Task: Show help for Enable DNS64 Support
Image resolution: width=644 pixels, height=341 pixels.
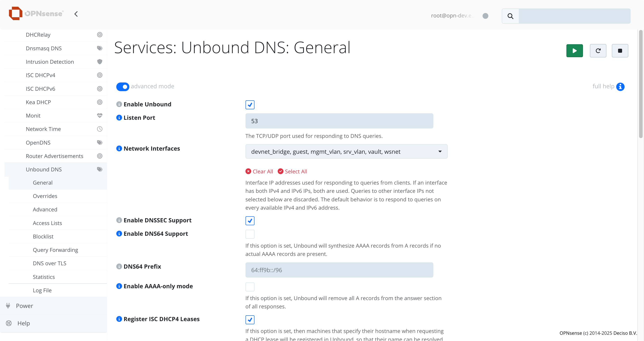Action: (119, 234)
